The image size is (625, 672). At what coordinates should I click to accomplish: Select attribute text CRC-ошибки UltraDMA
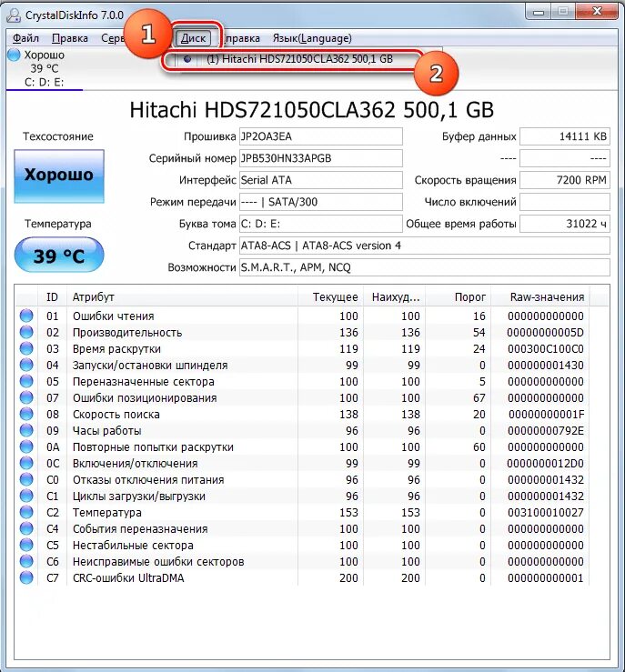128,577
